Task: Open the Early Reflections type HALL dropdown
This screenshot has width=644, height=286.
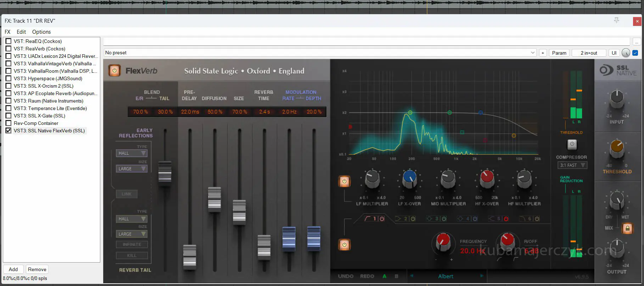Action: 131,153
